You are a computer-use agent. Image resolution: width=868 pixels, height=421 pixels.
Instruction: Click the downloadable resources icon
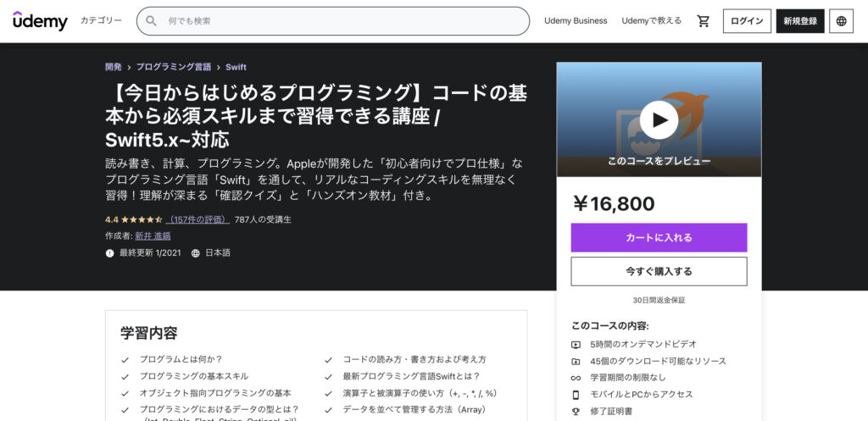[576, 361]
